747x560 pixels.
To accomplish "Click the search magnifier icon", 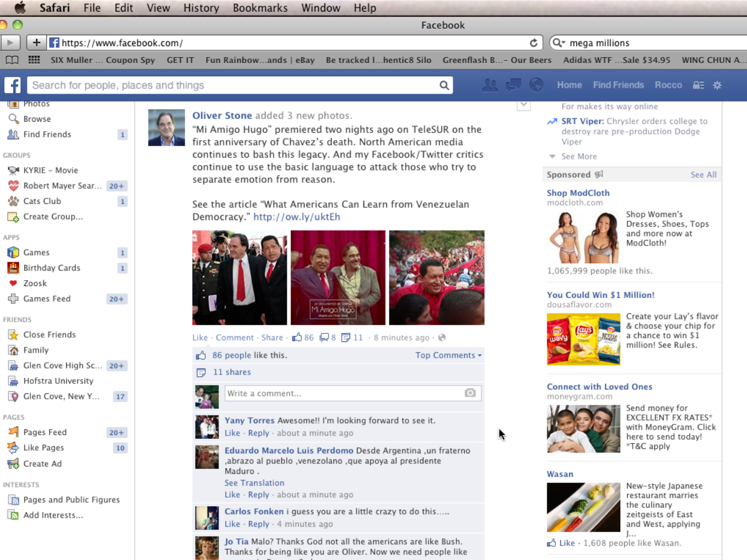I will [x=444, y=86].
